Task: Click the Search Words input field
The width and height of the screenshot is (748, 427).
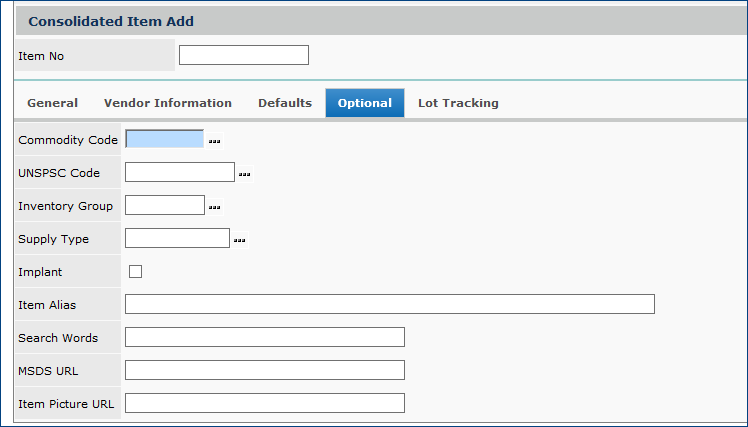Action: (x=264, y=337)
